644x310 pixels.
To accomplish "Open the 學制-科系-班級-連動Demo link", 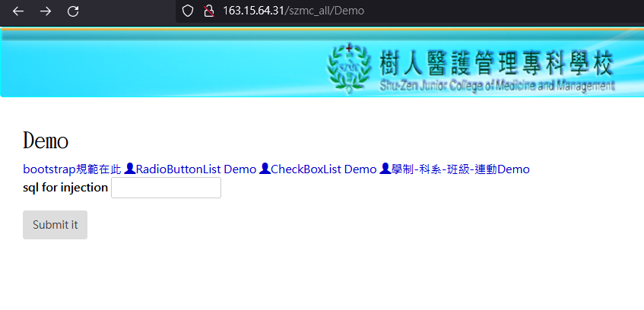I will [x=461, y=169].
